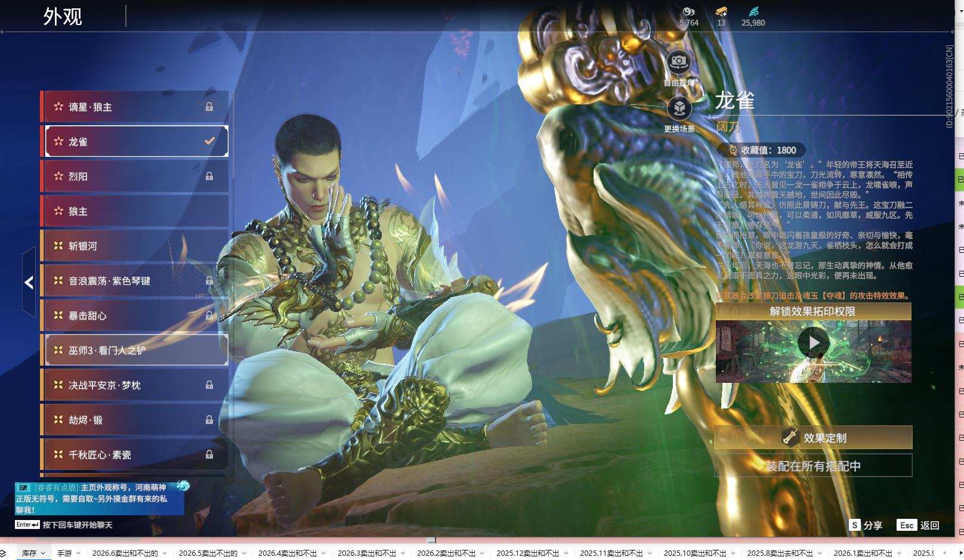Image resolution: width=964 pixels, height=560 pixels.
Task: Click the teal spiral currency icon showing 25,980
Action: click(x=753, y=11)
